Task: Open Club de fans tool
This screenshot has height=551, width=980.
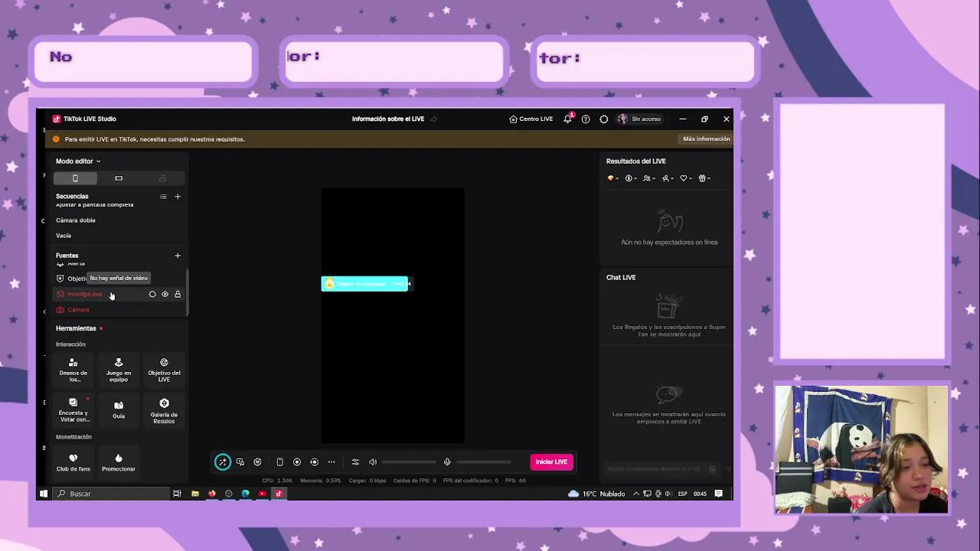Action: pyautogui.click(x=73, y=462)
